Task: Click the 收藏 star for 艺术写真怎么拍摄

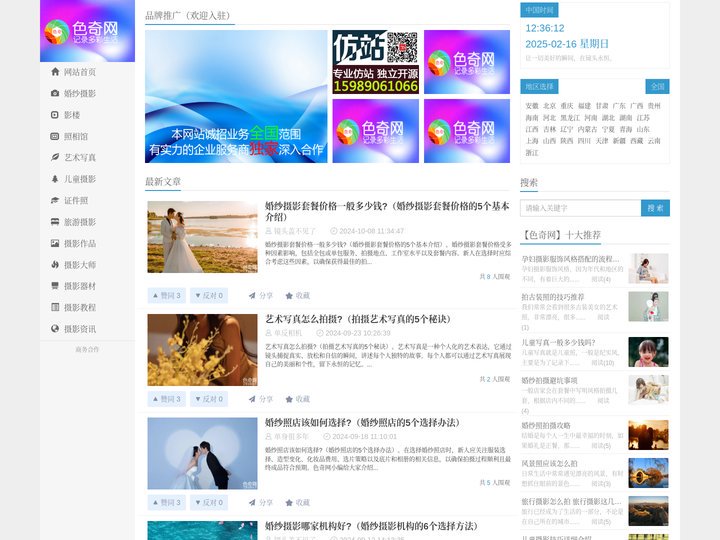Action: coord(298,399)
